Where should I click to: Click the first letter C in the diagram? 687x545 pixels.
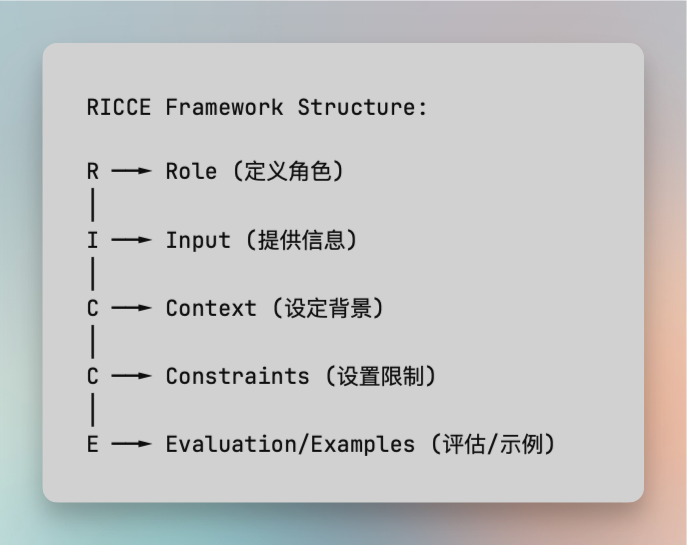[92, 308]
